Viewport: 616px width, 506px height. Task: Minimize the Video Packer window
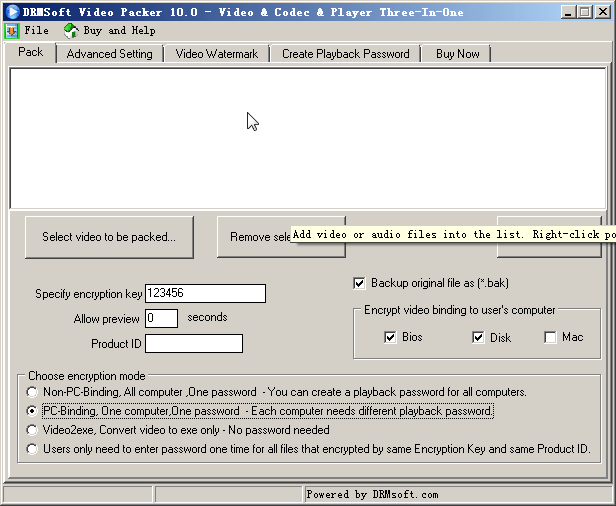[x=568, y=12]
